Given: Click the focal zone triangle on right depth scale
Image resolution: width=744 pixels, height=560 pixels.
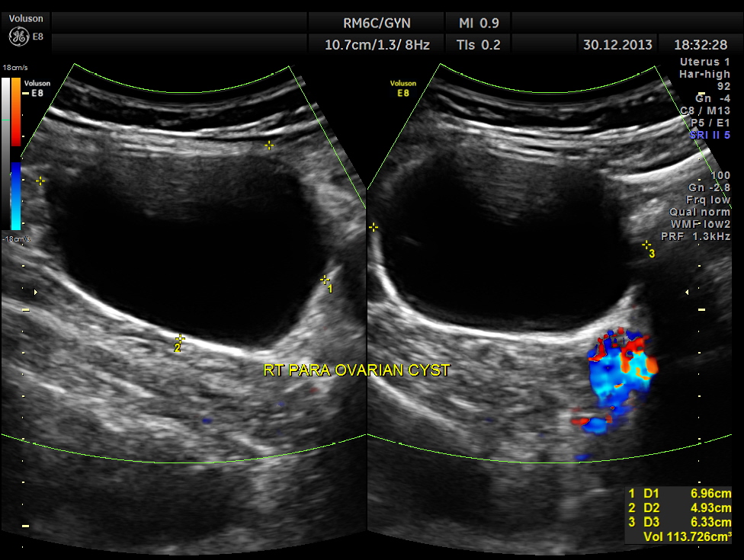Looking at the screenshot, I should (x=687, y=292).
